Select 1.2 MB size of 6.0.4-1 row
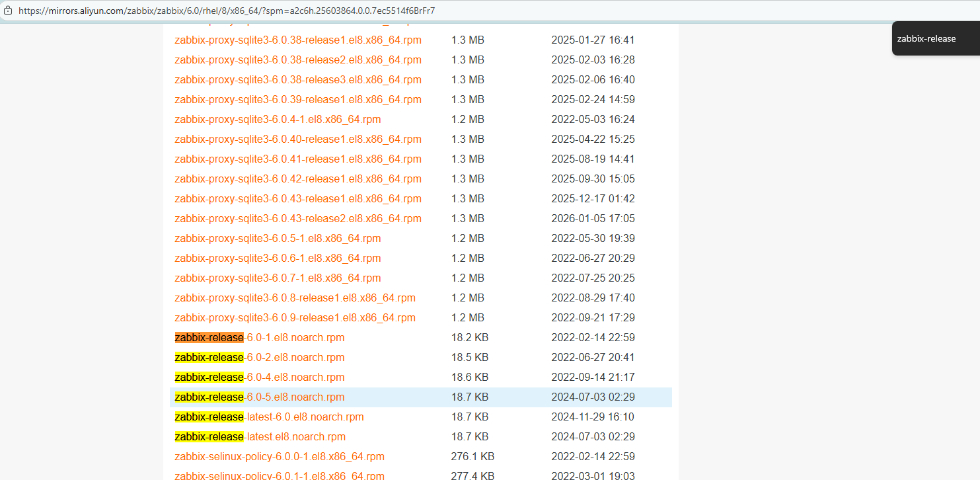 468,120
